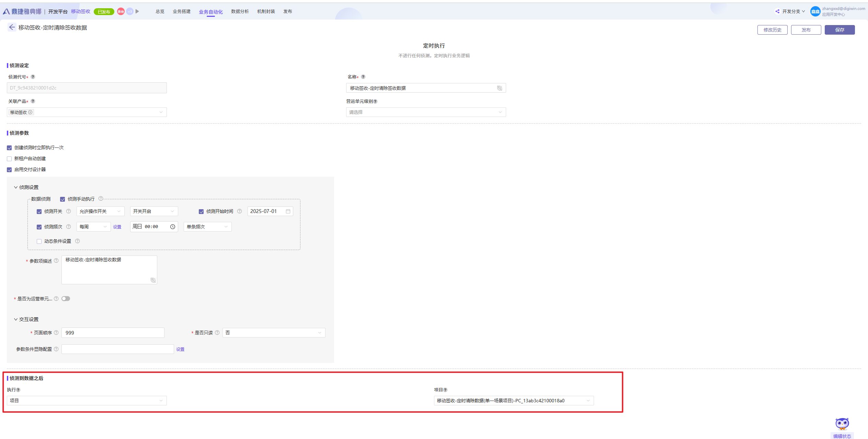The image size is (868, 439).
Task: Click 设置 link next to 参数条件显隐配置
Action: click(180, 349)
